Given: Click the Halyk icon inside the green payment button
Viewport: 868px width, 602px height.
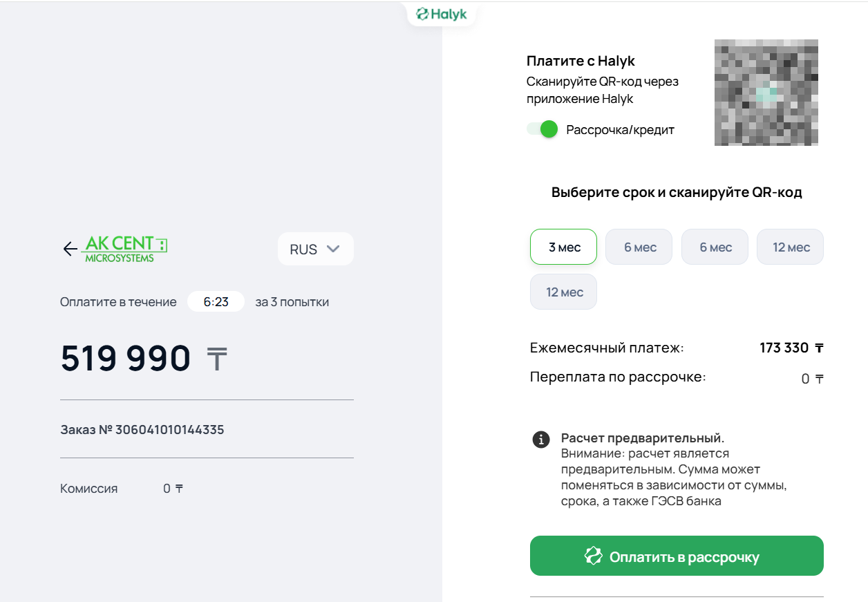Looking at the screenshot, I should (x=593, y=555).
